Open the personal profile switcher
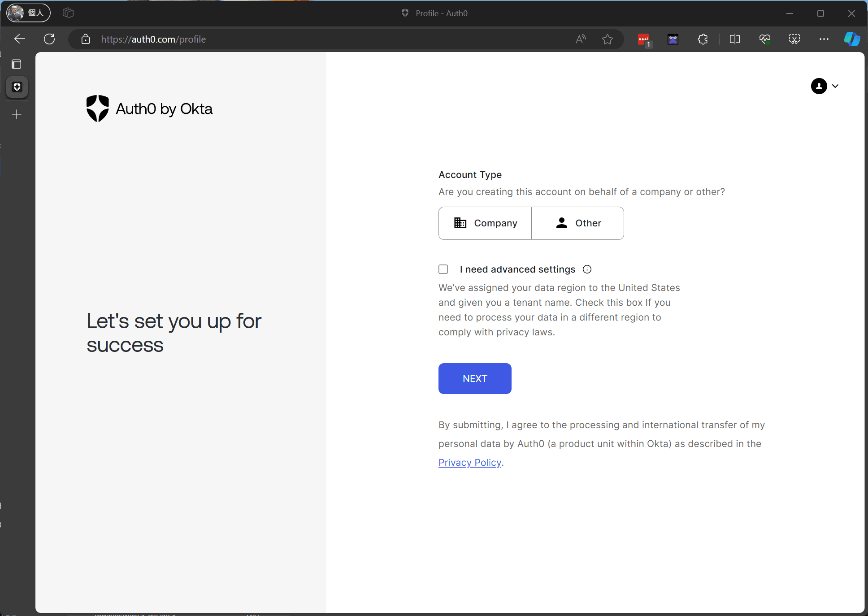 click(x=28, y=13)
